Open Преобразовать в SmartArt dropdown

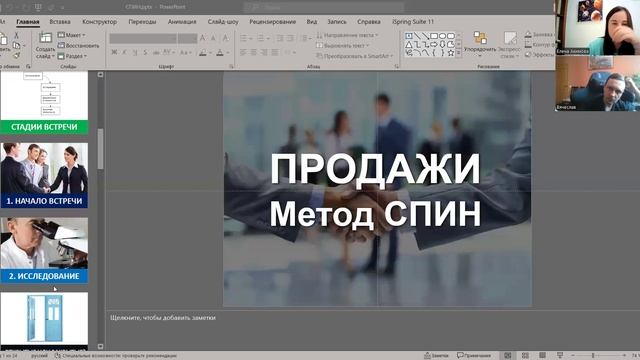pyautogui.click(x=355, y=56)
